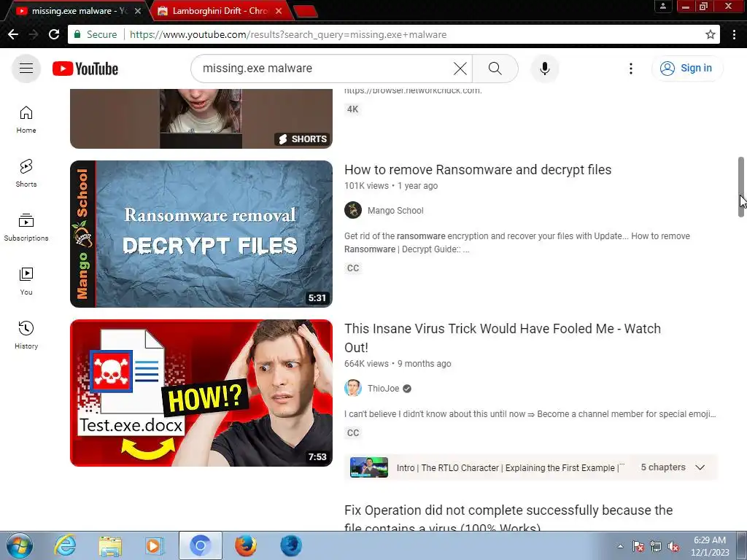
Task: Launch Internet Explorer from the taskbar
Action: (x=65, y=545)
